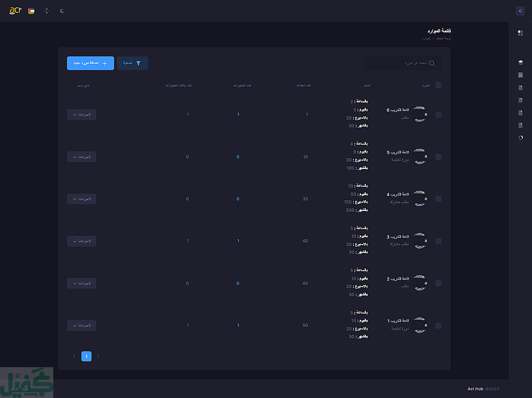Click the avatar of قاعة التدريب 5
This screenshot has width=532, height=398.
[x=420, y=157]
